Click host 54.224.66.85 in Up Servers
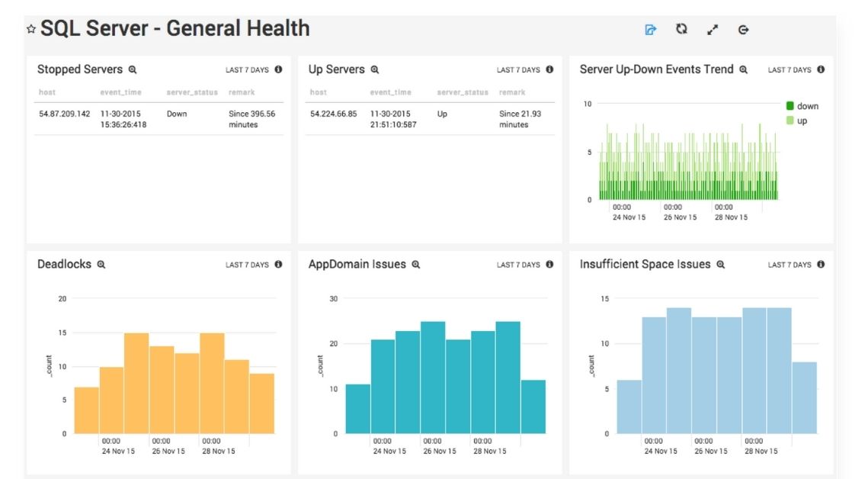The image size is (868, 479). 333,114
